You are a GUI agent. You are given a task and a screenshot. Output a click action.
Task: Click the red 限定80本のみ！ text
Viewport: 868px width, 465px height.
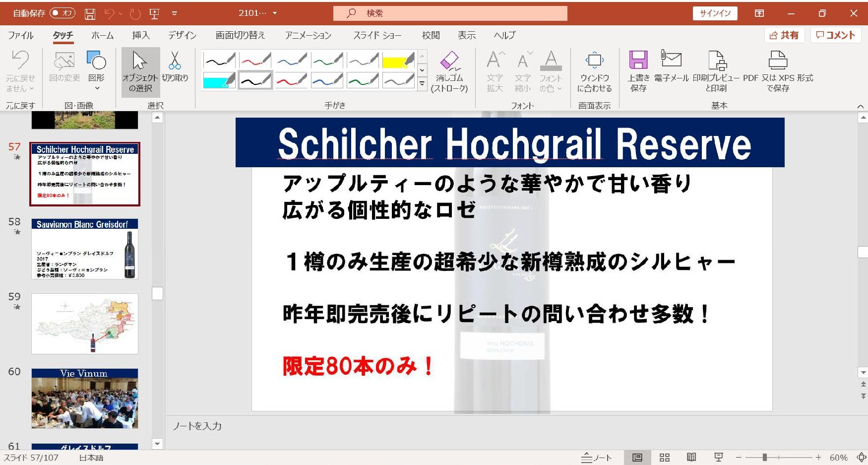(x=358, y=366)
